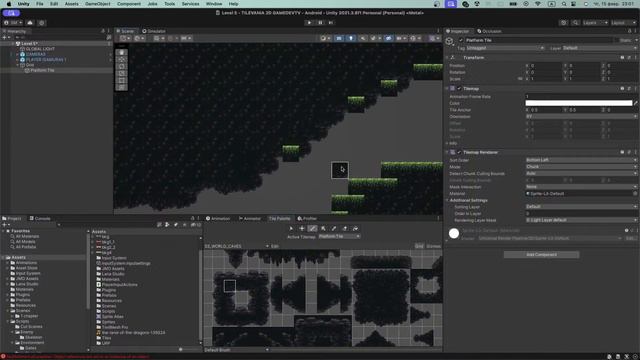Viewport: 640px width, 360px height.
Task: Select the Scale tool in scene overlay
Action: point(122,73)
